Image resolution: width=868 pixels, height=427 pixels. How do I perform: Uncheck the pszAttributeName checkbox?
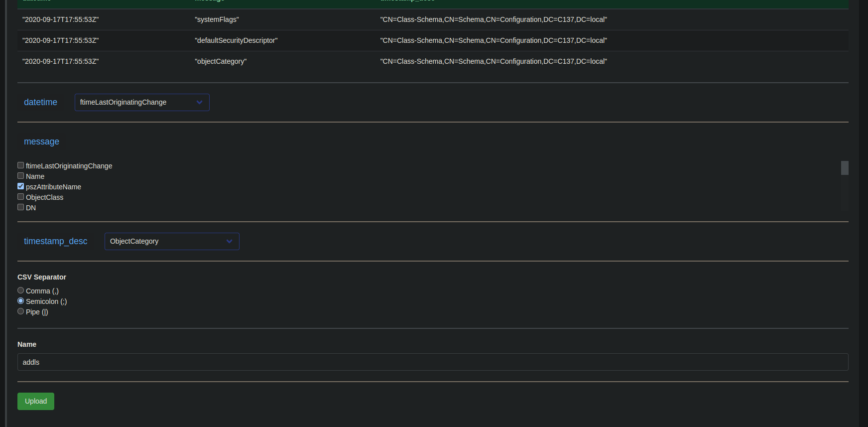tap(21, 186)
